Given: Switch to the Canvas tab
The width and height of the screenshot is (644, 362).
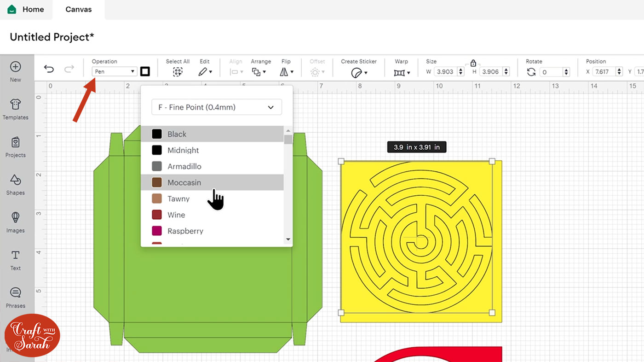Looking at the screenshot, I should point(78,9).
